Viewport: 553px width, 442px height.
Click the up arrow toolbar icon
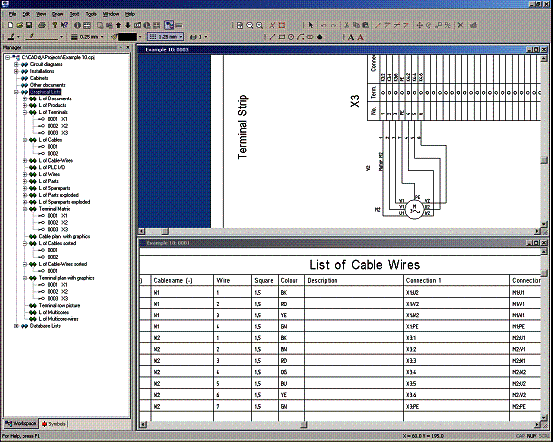118,25
